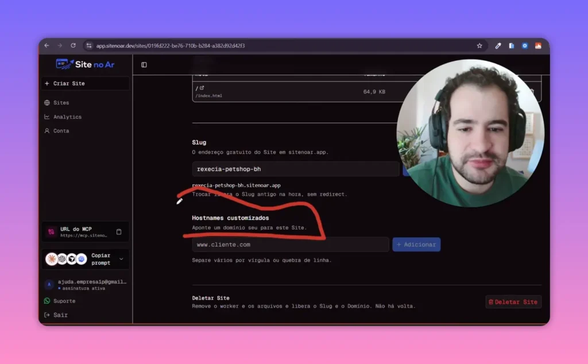
Task: Open the pen extension icon in toolbar
Action: [x=498, y=46]
